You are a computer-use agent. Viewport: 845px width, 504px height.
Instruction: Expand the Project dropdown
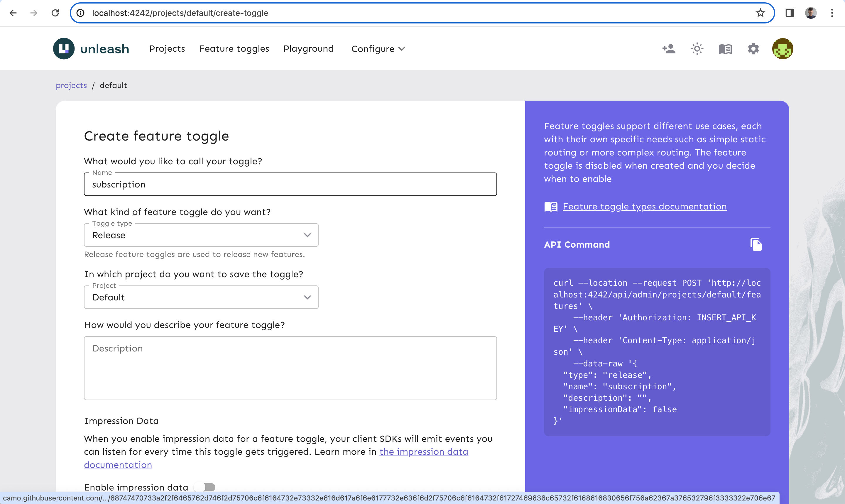click(x=201, y=296)
